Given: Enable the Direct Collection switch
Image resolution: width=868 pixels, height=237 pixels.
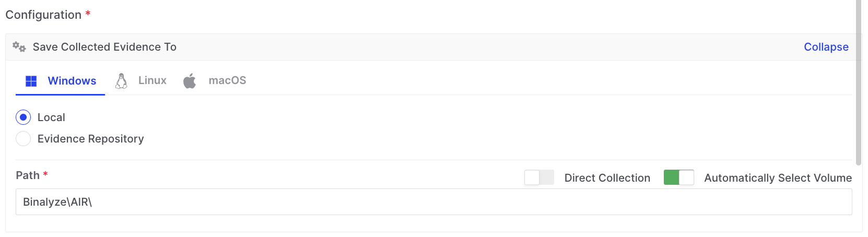Looking at the screenshot, I should point(539,177).
